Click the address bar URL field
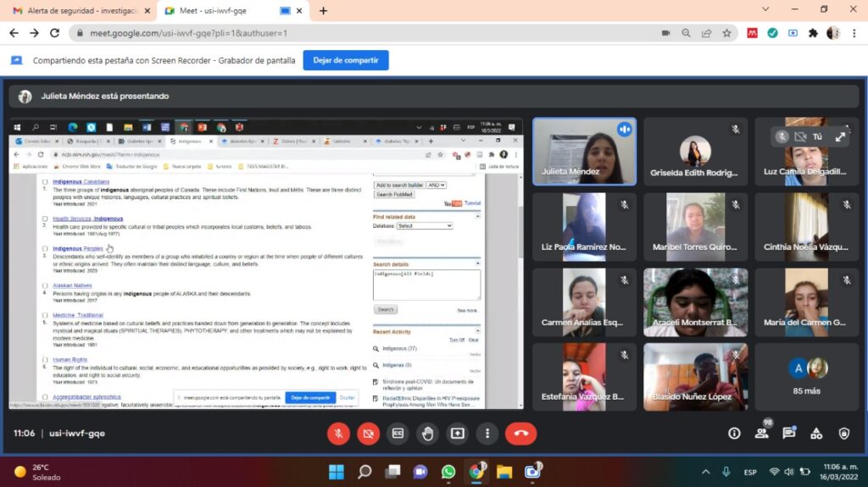The image size is (868, 487). click(365, 33)
